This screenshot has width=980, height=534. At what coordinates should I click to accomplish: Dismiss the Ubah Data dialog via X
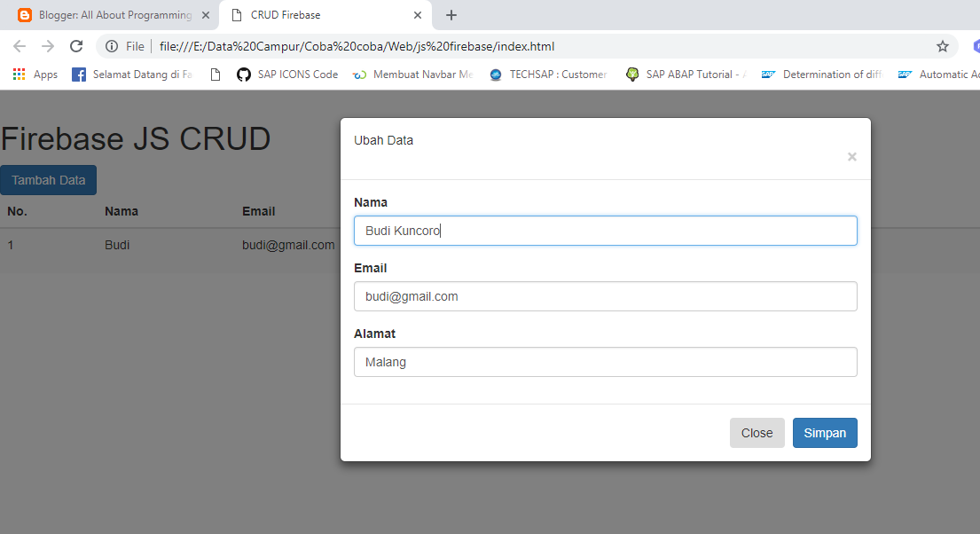pos(851,156)
